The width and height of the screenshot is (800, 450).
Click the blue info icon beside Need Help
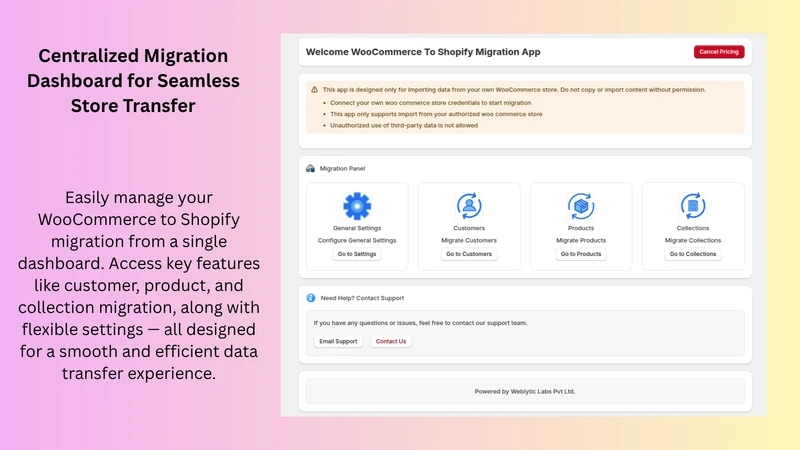point(311,298)
